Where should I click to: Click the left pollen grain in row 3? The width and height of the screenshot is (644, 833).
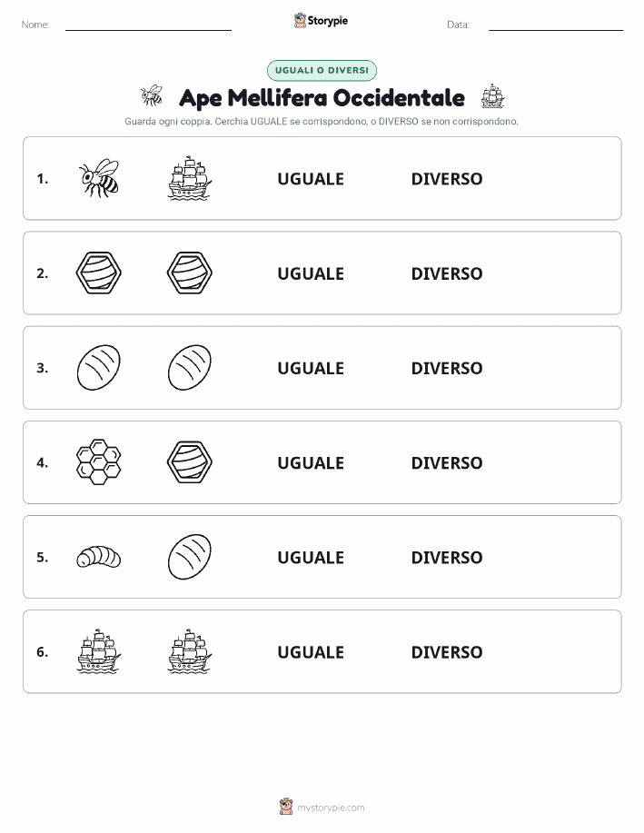click(99, 367)
